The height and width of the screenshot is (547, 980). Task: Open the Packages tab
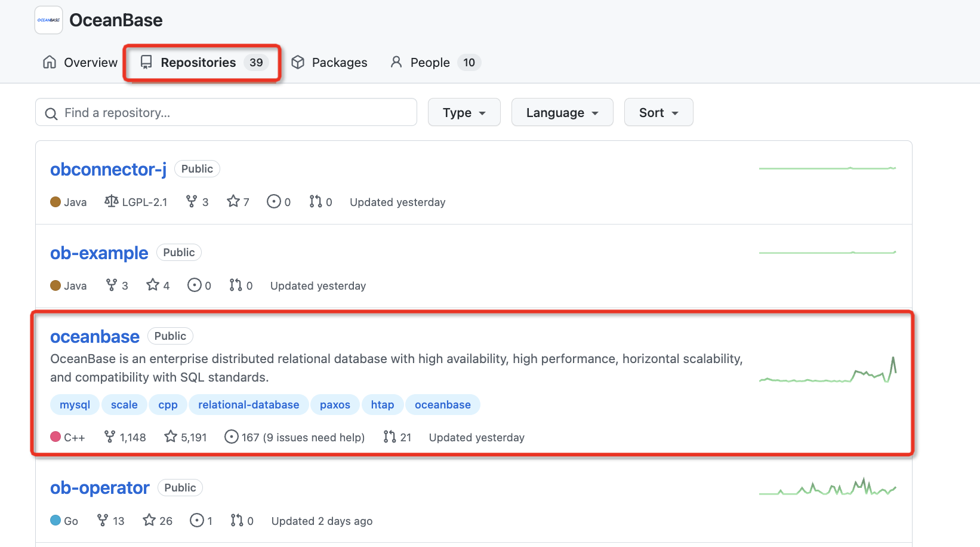[329, 63]
